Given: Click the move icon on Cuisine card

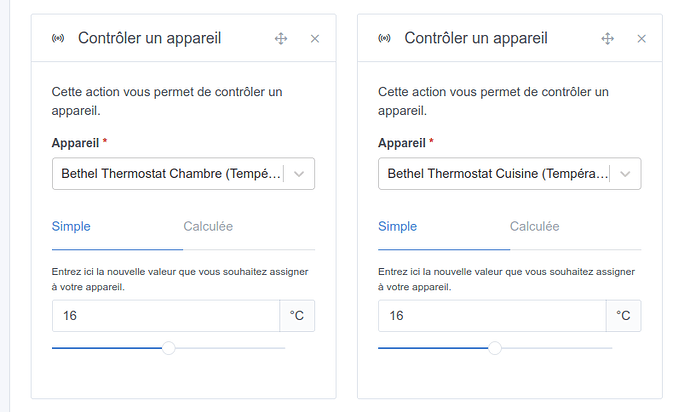Looking at the screenshot, I should coord(607,39).
